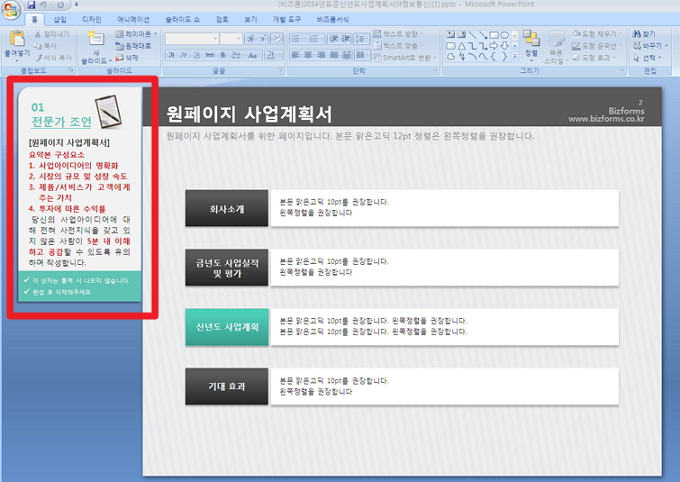Switch to the 삽입 tab
This screenshot has width=680, height=482.
tap(60, 20)
